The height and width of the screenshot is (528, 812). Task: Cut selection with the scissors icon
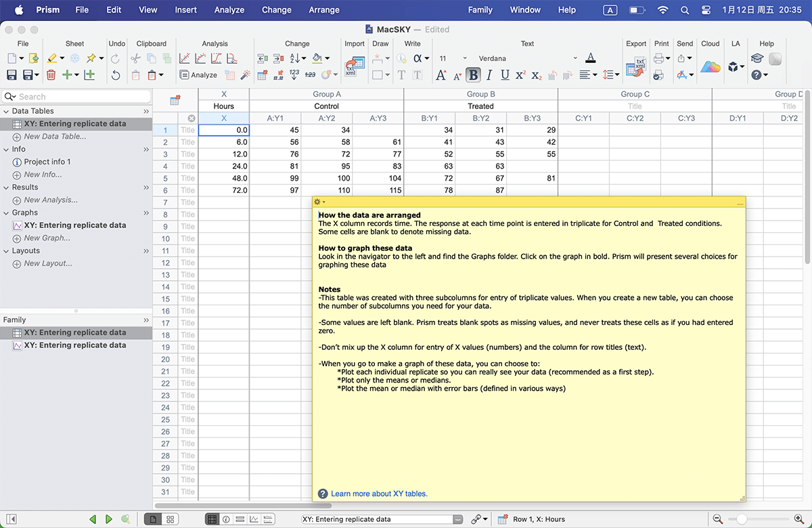click(136, 59)
